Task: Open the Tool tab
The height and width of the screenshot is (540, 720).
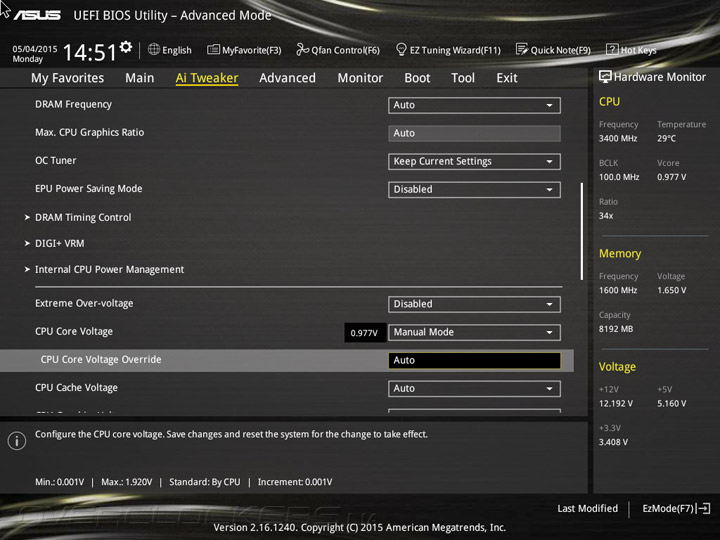Action: pos(463,78)
